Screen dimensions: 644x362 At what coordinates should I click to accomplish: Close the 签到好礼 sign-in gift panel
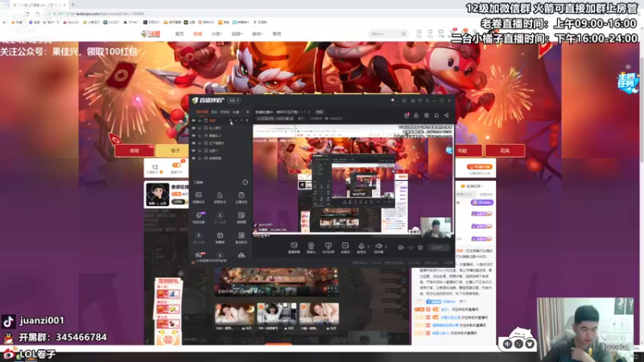point(180,274)
